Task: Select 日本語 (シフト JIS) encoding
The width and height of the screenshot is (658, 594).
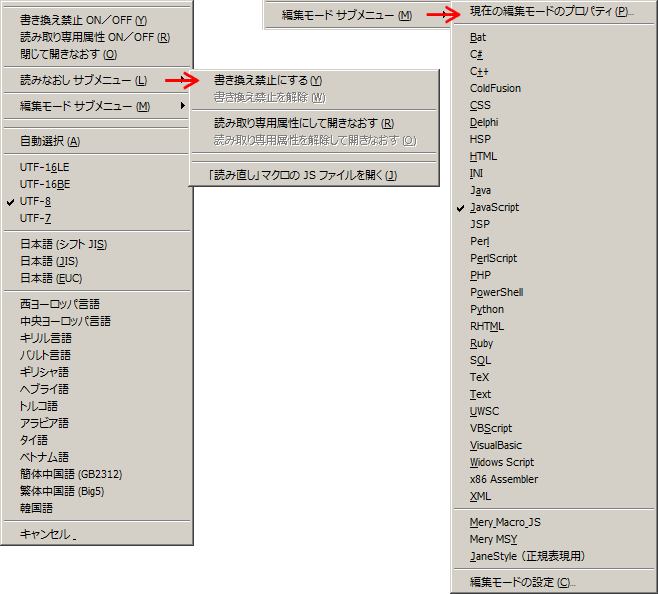Action: click(x=63, y=244)
